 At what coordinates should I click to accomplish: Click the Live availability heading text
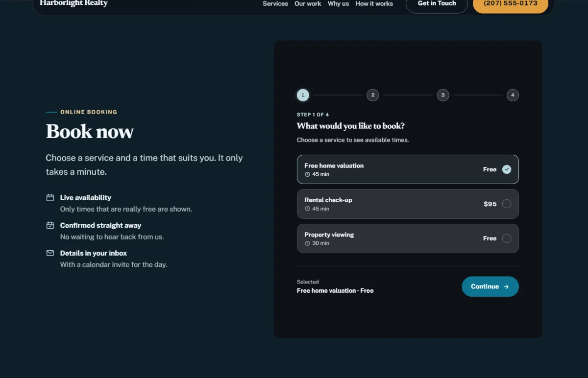86,198
